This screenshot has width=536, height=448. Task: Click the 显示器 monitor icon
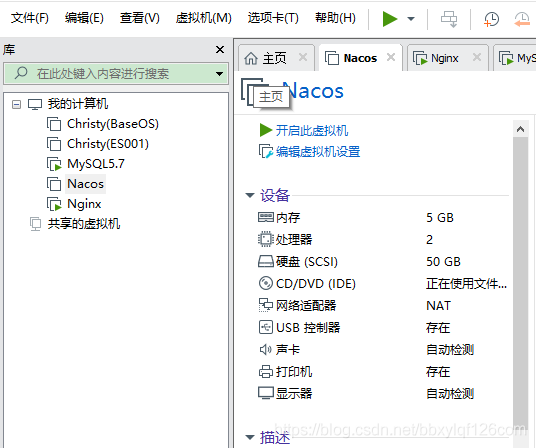pyautogui.click(x=266, y=393)
